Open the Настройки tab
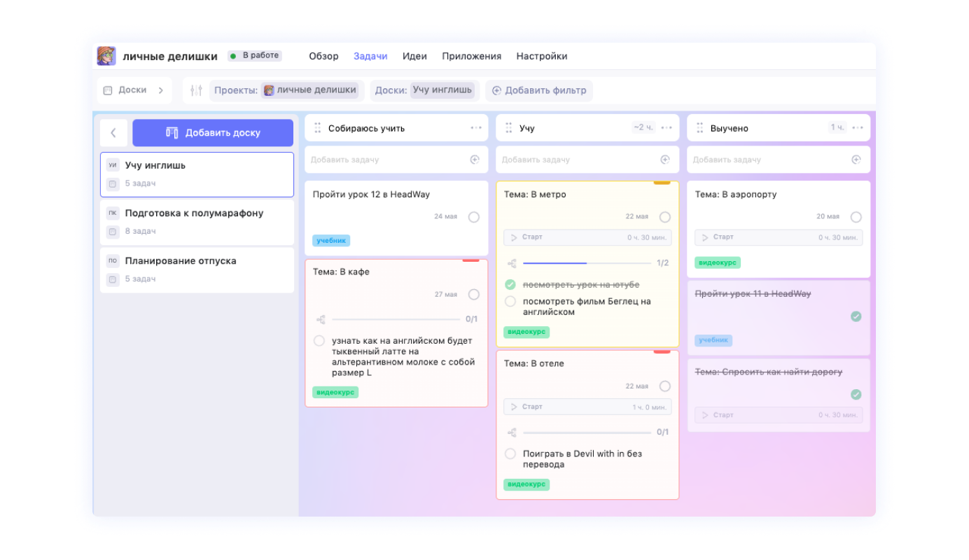The height and width of the screenshot is (560, 969). [x=541, y=56]
